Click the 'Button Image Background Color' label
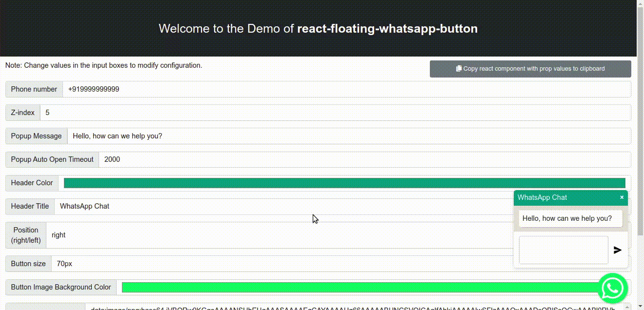This screenshot has width=644, height=310. [61, 287]
